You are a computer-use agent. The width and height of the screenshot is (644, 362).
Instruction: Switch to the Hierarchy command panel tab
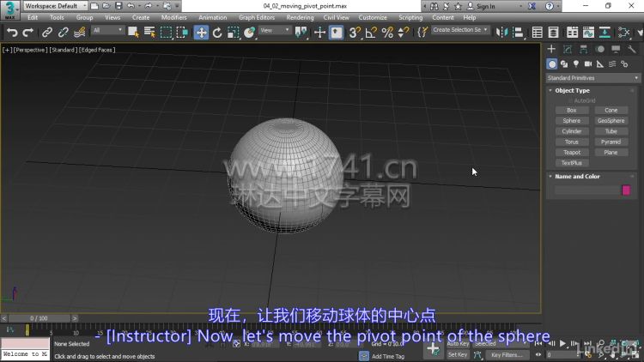[584, 49]
